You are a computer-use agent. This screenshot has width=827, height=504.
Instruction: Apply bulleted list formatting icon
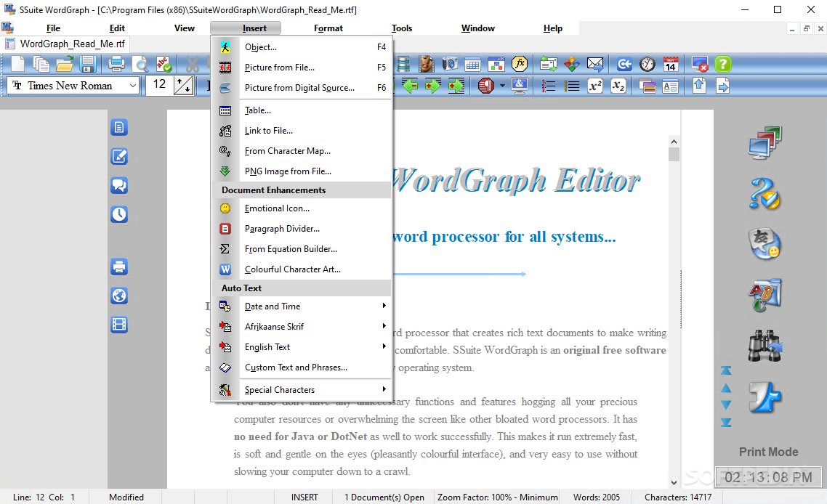pos(572,86)
